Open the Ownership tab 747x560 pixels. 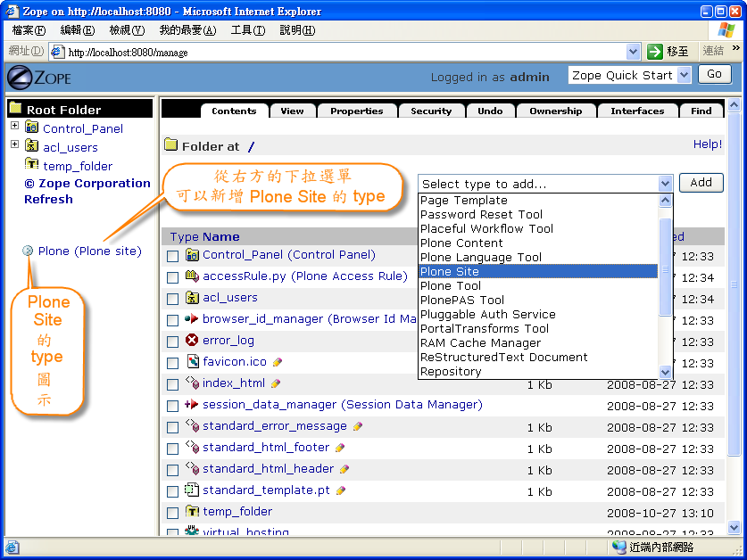click(x=555, y=111)
